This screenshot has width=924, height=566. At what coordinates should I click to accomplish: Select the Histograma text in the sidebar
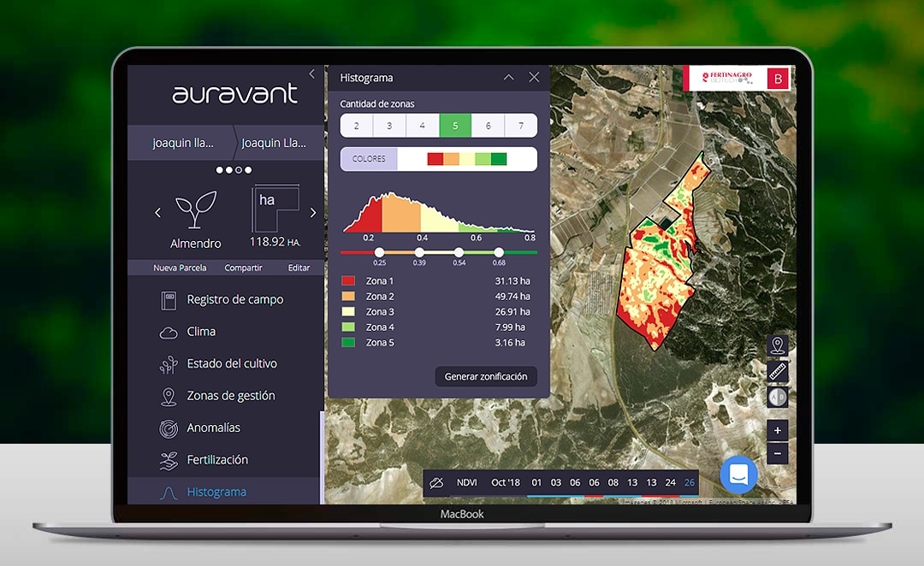tap(216, 492)
